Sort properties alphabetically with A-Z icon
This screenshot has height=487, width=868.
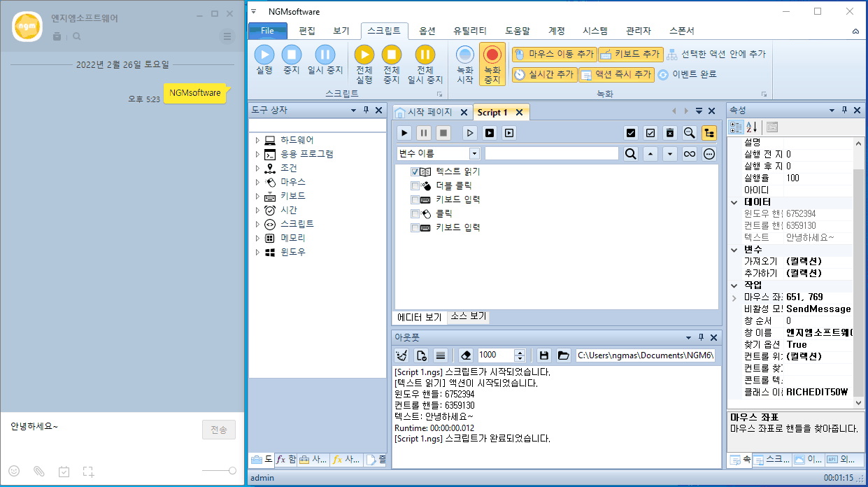tap(752, 127)
